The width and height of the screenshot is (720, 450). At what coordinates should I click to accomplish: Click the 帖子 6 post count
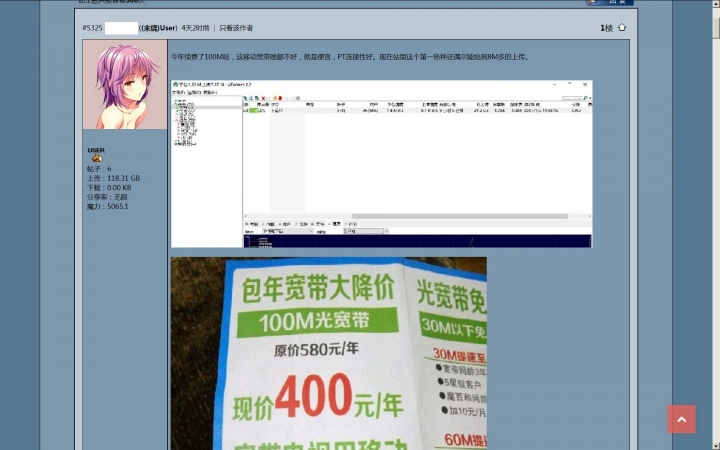[99, 169]
